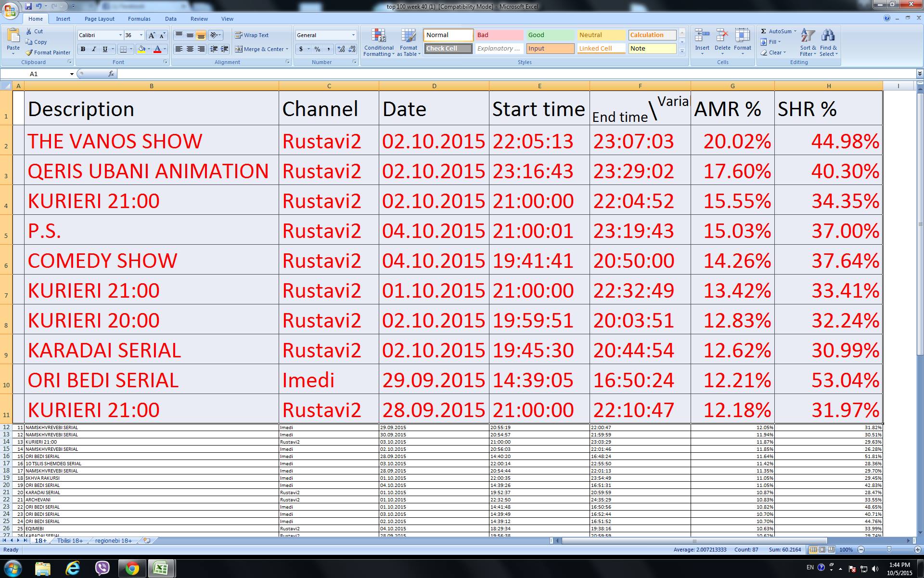The height and width of the screenshot is (578, 924).
Task: Open the Calibri font name dropdown
Action: click(x=120, y=35)
